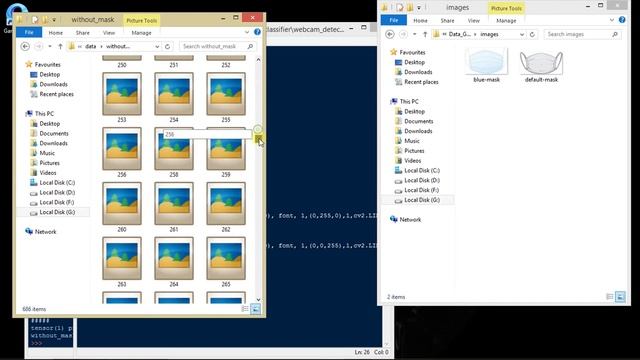Select Desktop under Favourites in without_mask window

click(49, 74)
